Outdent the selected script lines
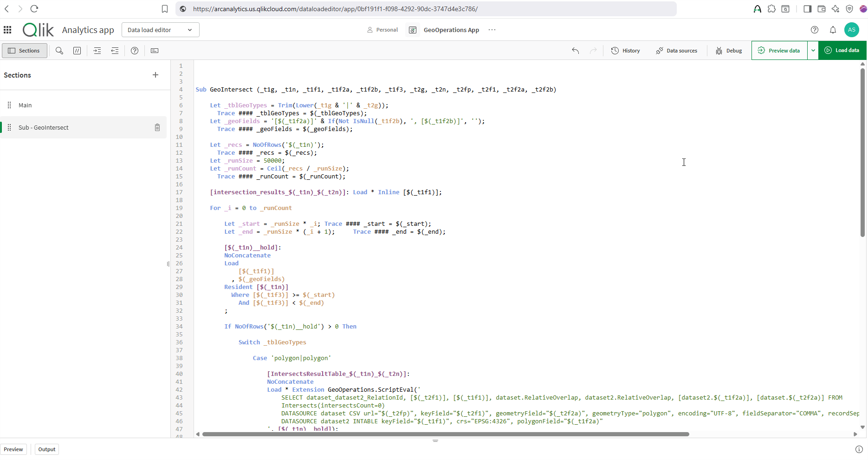 (115, 51)
